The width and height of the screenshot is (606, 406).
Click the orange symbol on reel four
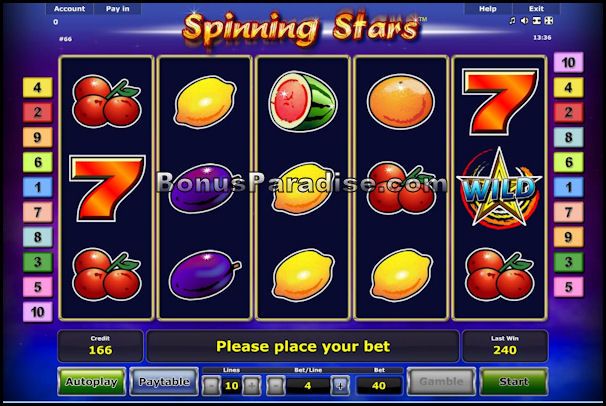click(401, 102)
